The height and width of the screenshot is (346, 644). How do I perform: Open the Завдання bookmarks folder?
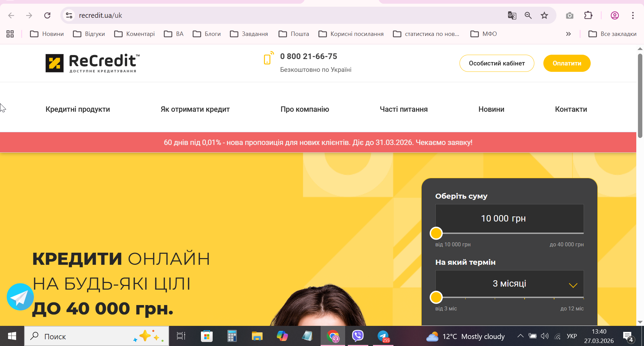249,34
